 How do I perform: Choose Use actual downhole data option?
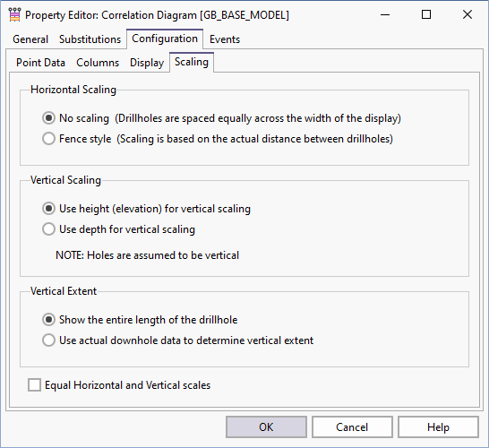(48, 340)
